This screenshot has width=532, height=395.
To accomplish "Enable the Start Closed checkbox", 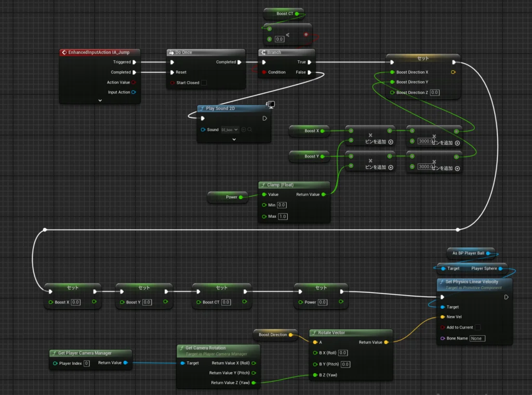I will 204,83.
